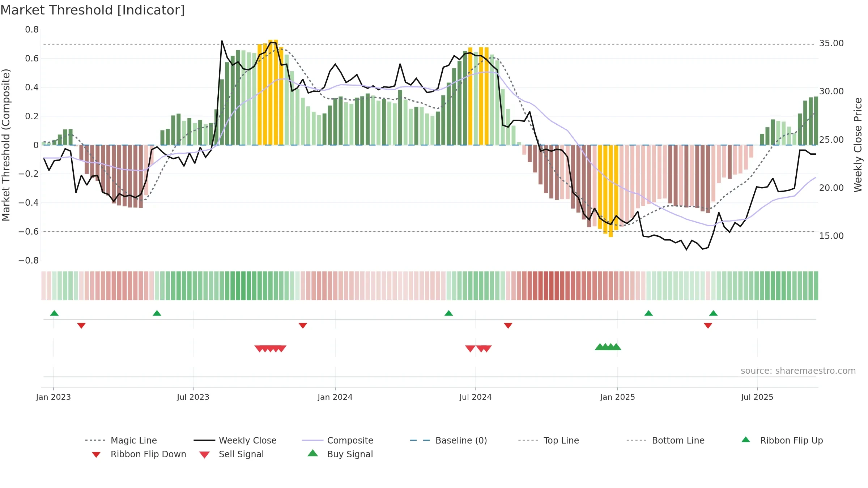The width and height of the screenshot is (868, 488).
Task: Click the Weekly Close peak in August 2023
Action: (x=222, y=41)
